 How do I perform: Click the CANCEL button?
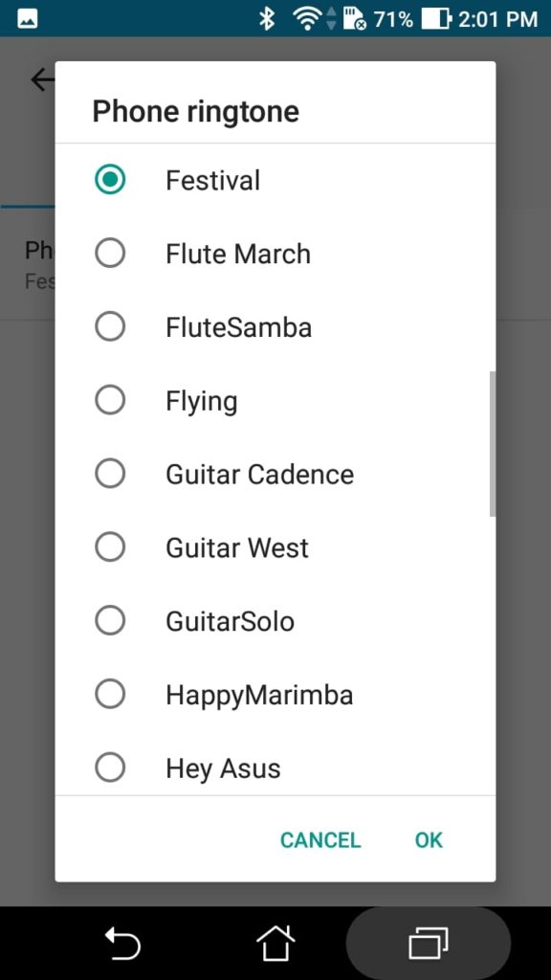click(x=320, y=840)
